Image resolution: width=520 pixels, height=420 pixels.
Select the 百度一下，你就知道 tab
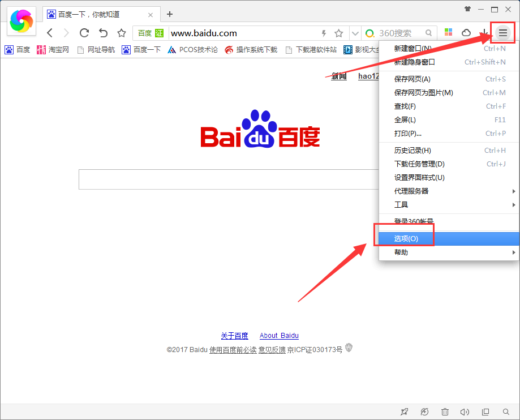101,14
